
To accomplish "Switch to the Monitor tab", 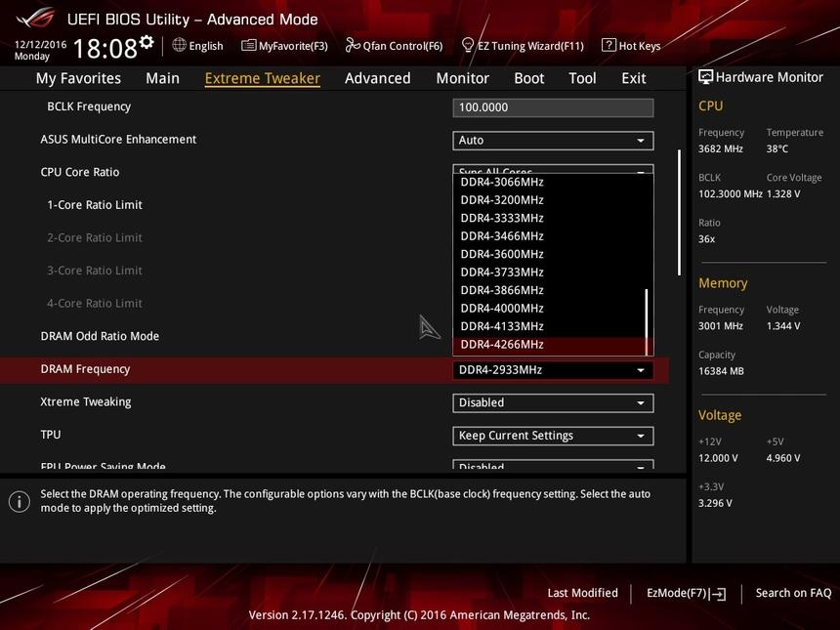I will [x=462, y=78].
